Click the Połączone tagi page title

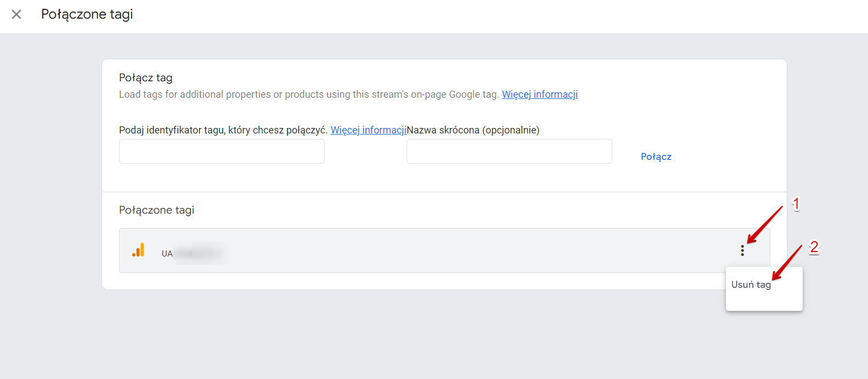87,14
